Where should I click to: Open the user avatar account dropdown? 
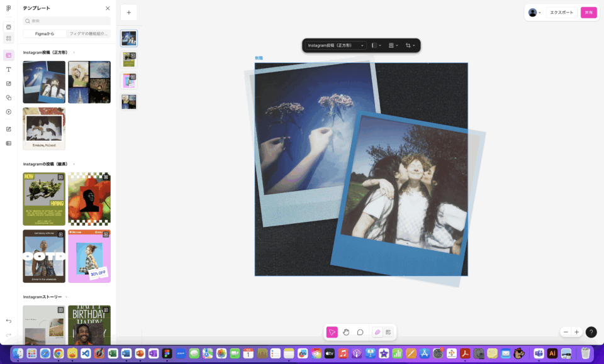point(535,13)
